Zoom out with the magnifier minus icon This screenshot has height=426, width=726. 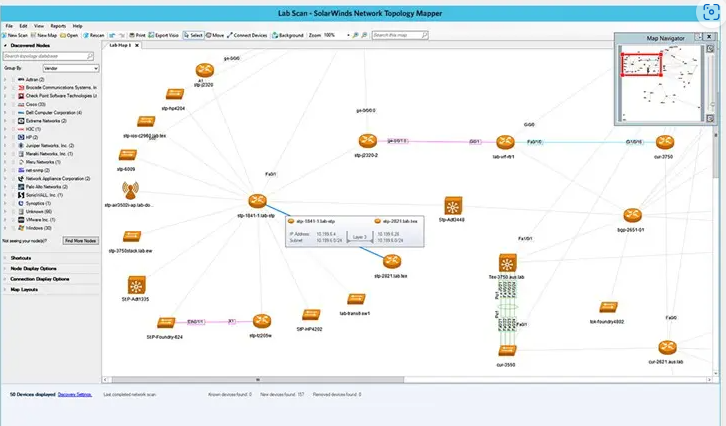pos(364,35)
